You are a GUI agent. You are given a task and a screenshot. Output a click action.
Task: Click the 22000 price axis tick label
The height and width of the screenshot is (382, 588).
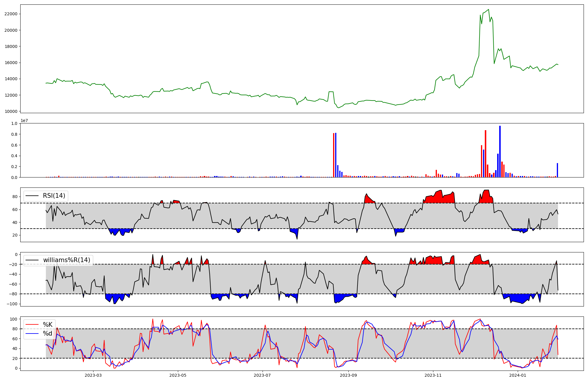point(11,14)
